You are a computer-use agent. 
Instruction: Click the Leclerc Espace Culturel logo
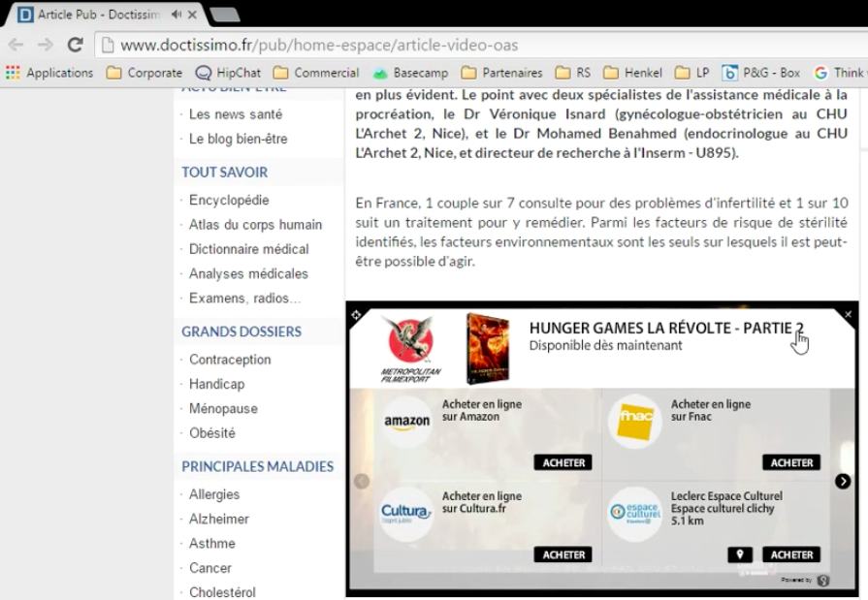point(635,514)
